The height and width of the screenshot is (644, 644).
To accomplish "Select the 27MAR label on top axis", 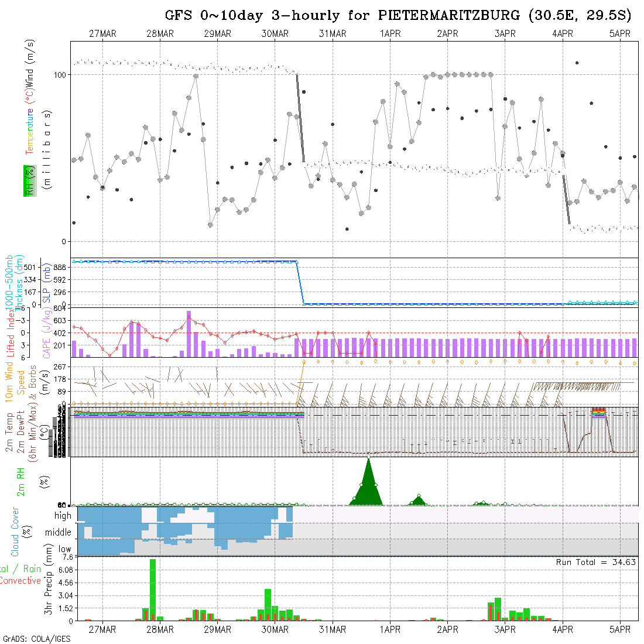I will [102, 34].
